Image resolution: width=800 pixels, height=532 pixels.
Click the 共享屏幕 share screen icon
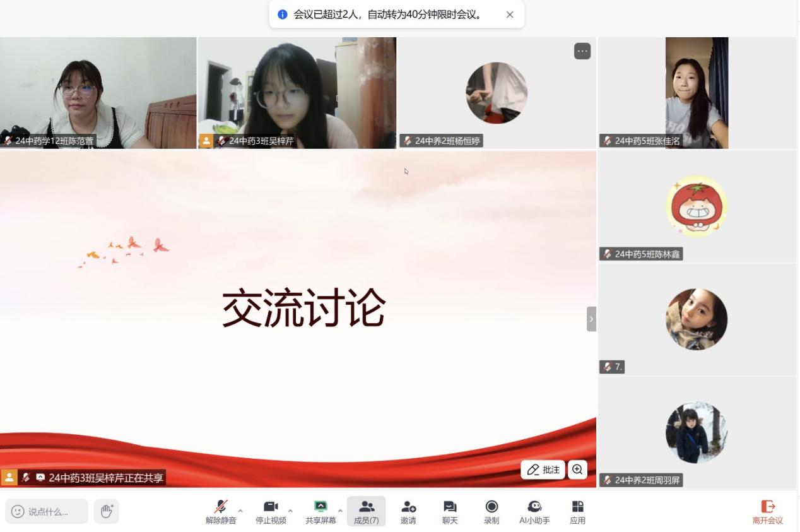click(321, 511)
